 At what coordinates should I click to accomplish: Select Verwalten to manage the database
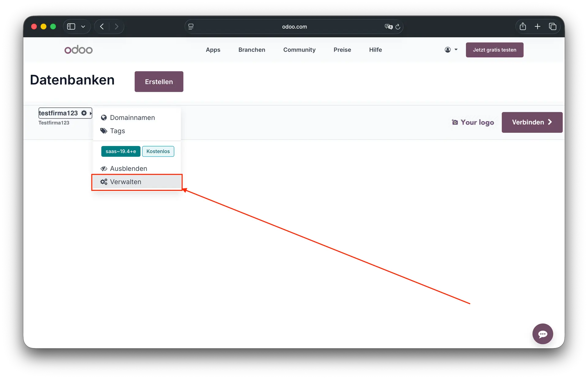[x=137, y=182]
